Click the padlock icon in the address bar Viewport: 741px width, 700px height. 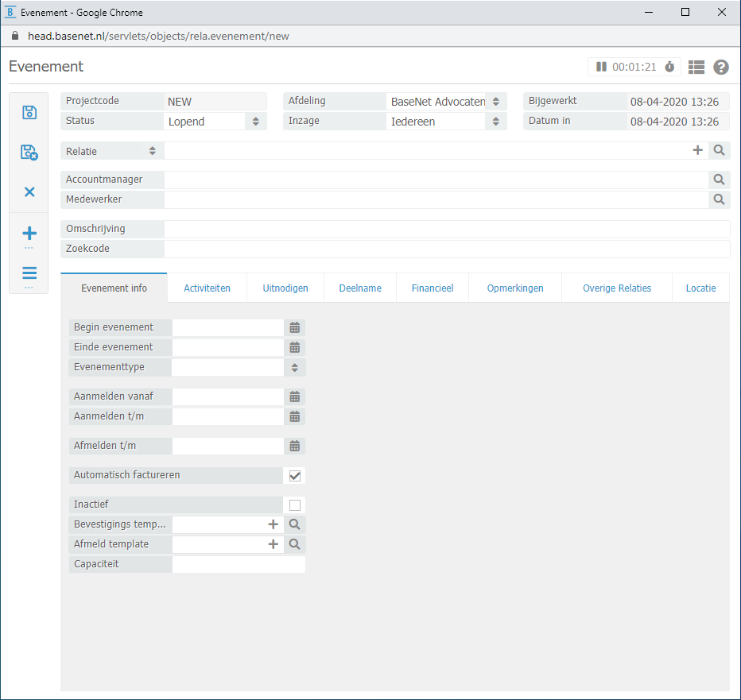point(14,36)
